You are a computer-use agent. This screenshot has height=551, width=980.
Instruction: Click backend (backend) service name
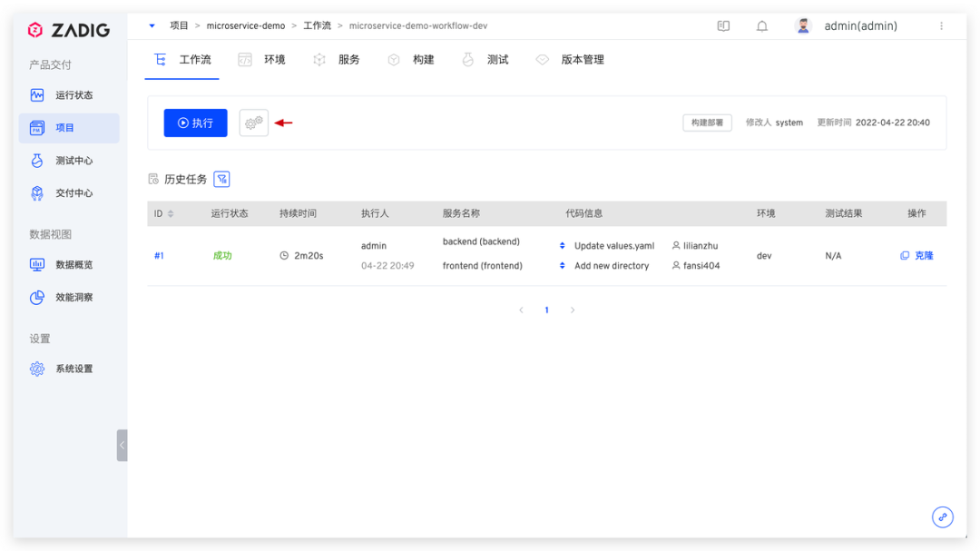(481, 241)
